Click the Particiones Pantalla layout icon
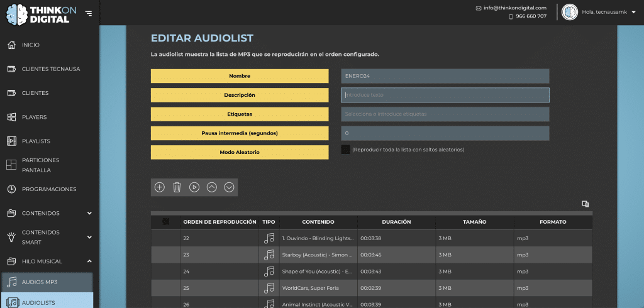 pos(11,165)
